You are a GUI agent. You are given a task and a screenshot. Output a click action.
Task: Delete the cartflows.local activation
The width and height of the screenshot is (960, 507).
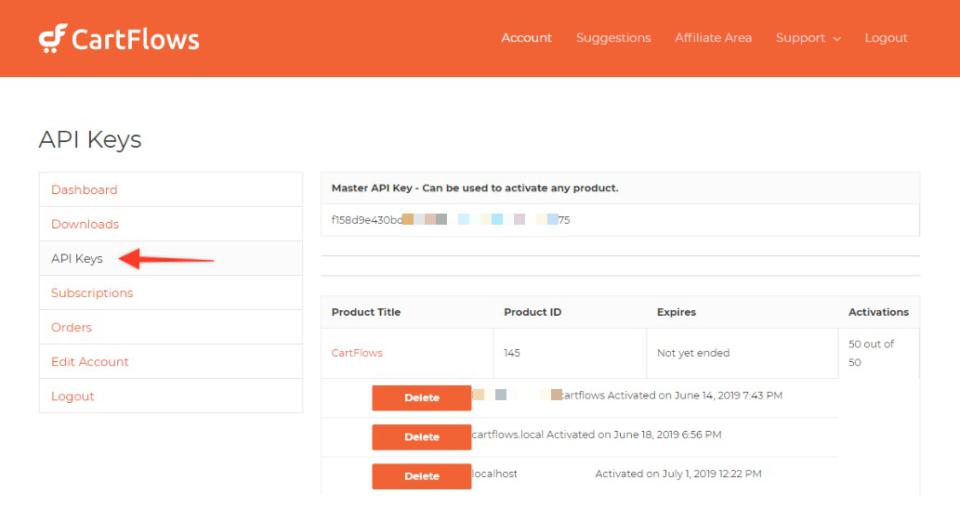click(x=421, y=437)
